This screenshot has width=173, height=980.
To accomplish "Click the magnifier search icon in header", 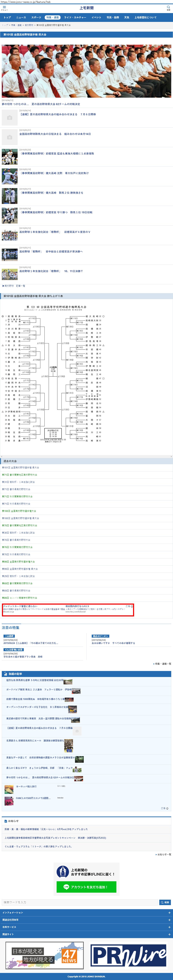I will pyautogui.click(x=168, y=7).
